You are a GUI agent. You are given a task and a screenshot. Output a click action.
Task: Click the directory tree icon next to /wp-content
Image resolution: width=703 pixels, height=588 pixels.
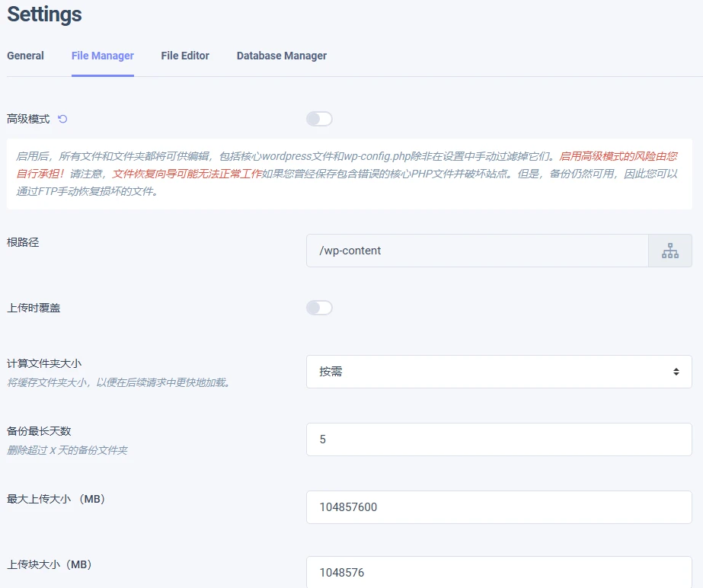[x=670, y=250]
